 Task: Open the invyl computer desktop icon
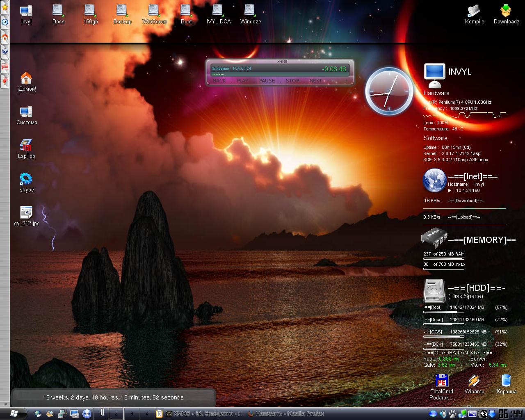coord(26,14)
